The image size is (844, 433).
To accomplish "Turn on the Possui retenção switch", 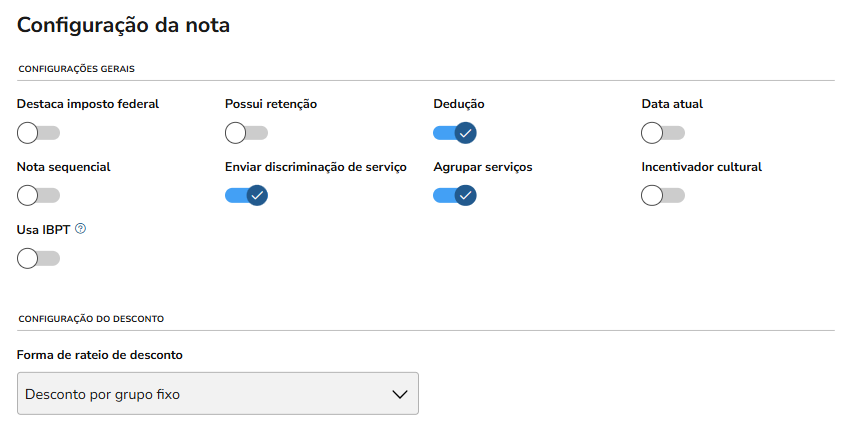I will click(246, 133).
